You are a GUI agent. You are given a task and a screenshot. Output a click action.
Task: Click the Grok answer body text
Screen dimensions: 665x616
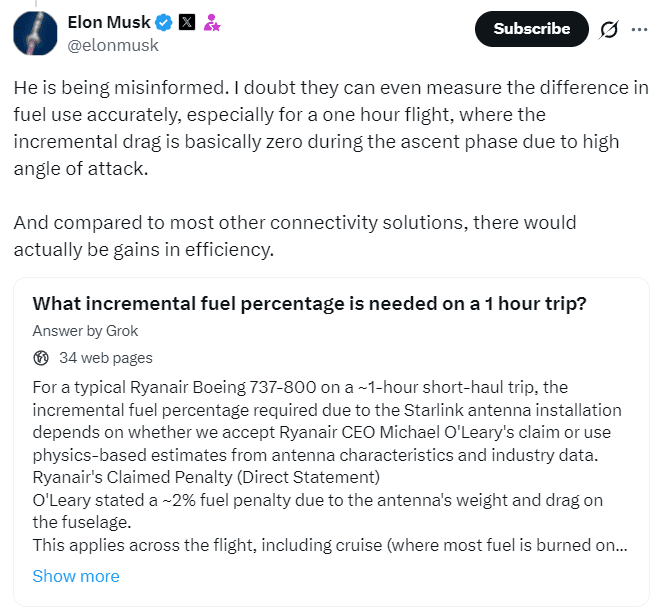[327, 421]
